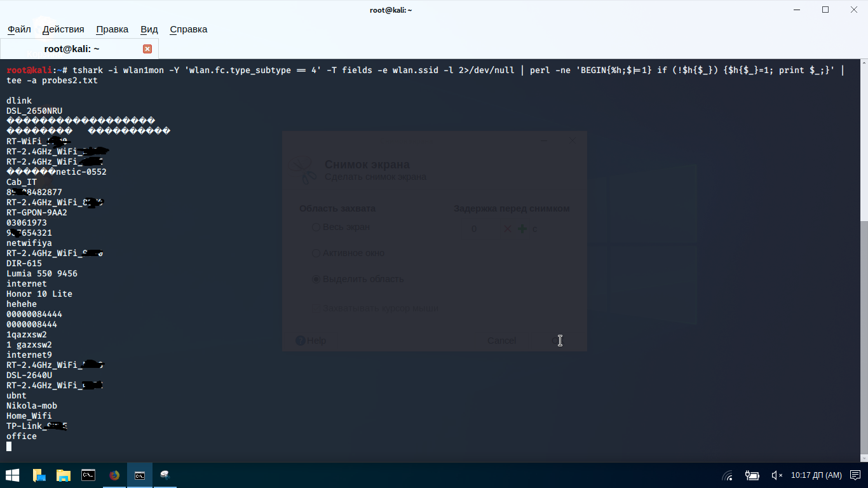This screenshot has height=488, width=868.
Task: Open the Справка help menu
Action: tap(188, 29)
